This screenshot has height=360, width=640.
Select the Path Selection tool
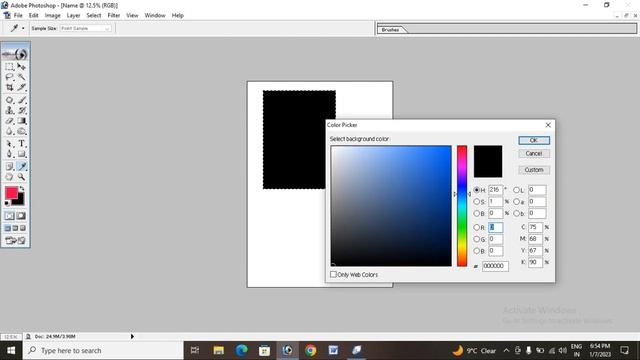[x=9, y=144]
